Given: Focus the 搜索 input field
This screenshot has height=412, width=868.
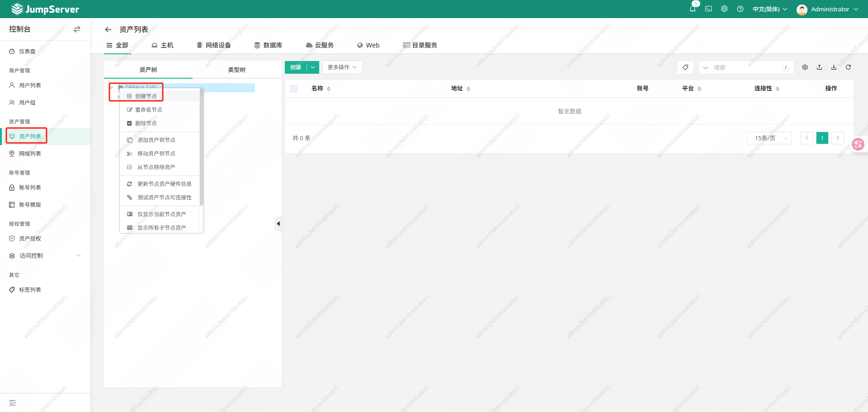Looking at the screenshot, I should (x=746, y=67).
